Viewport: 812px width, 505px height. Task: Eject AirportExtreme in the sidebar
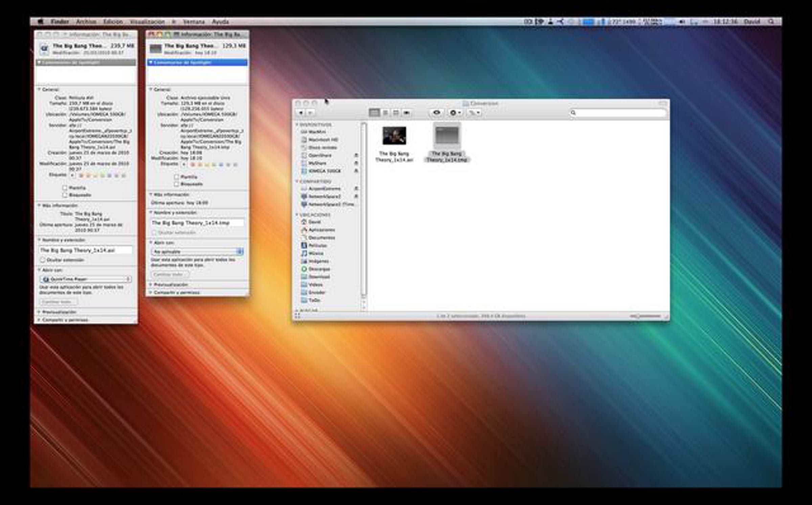pos(356,188)
